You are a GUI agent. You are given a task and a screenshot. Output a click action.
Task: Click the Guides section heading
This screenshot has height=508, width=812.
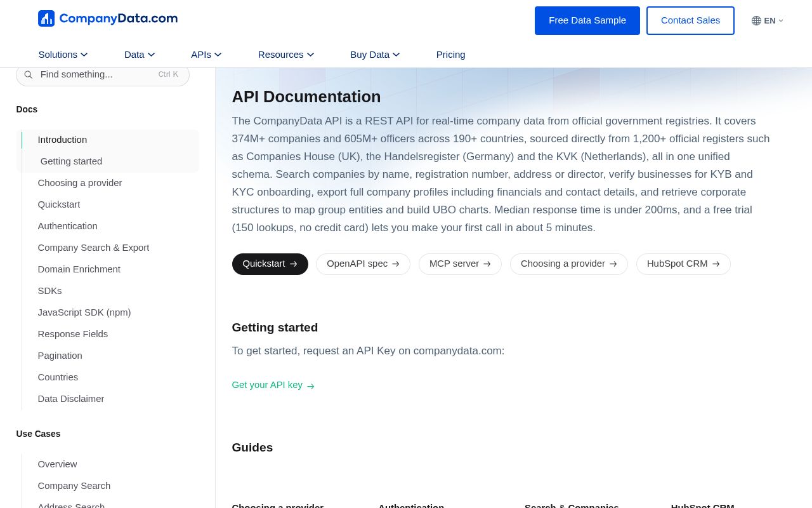(x=252, y=448)
